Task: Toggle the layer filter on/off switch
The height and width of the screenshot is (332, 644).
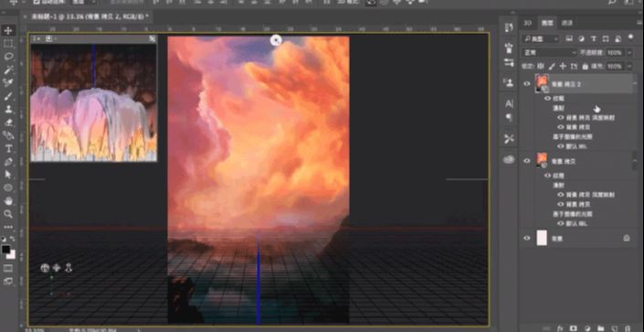Action: [x=630, y=37]
